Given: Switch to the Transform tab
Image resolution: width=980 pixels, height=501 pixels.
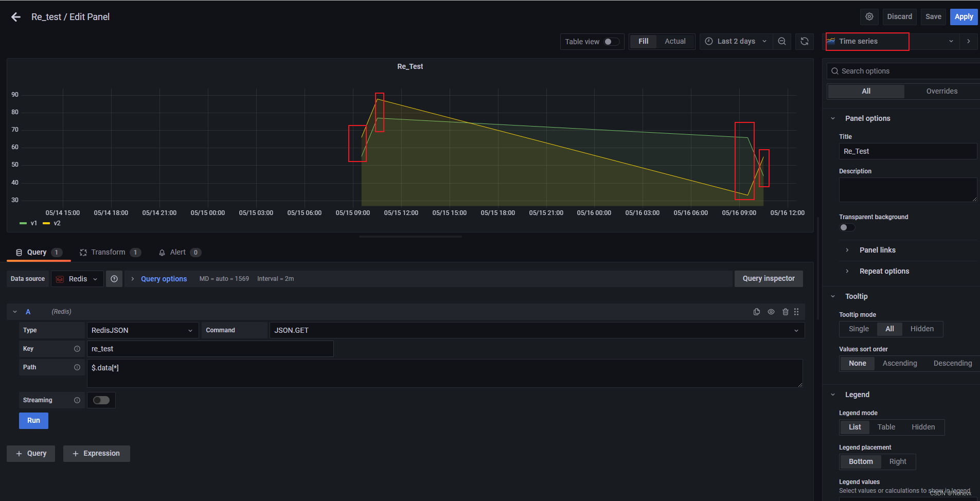Looking at the screenshot, I should [108, 252].
